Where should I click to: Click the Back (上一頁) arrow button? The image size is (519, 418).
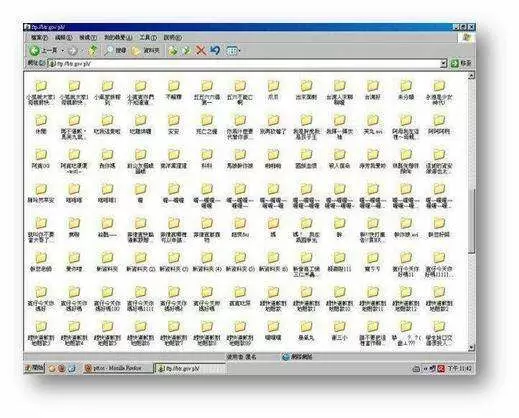tap(43, 51)
